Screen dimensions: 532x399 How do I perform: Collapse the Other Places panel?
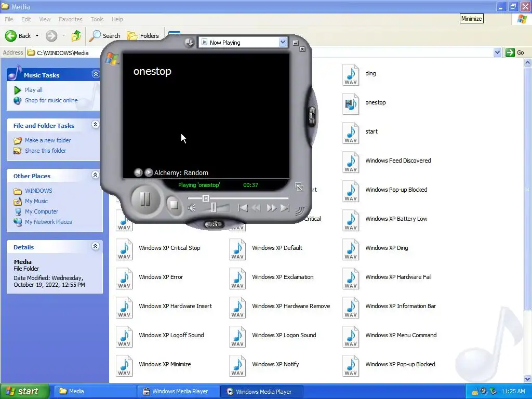pos(96,175)
